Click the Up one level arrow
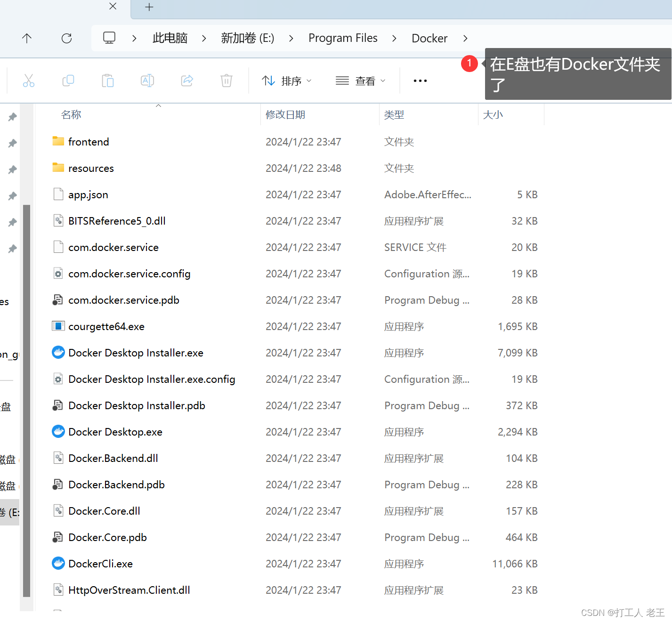 27,38
